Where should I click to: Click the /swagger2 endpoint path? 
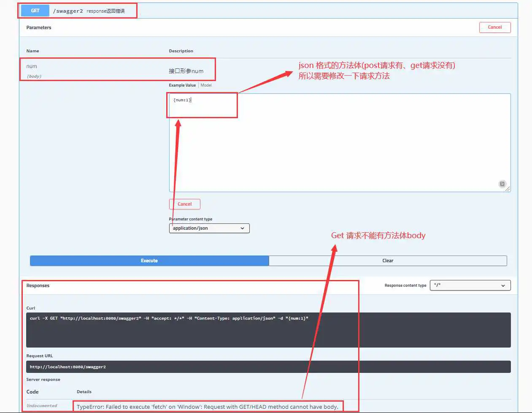click(x=68, y=11)
